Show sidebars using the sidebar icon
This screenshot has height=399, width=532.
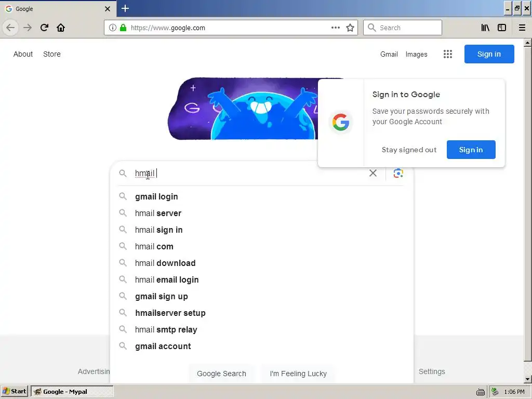pos(502,28)
